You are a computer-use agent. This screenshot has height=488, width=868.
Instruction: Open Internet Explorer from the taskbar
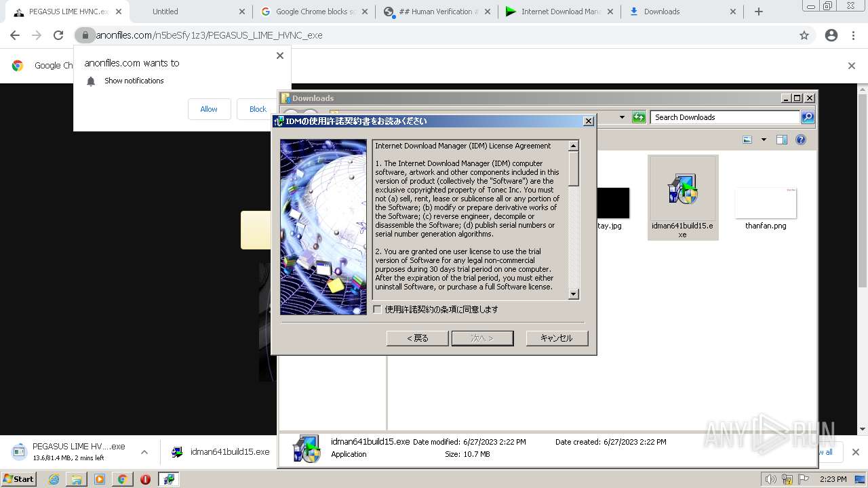tap(54, 479)
